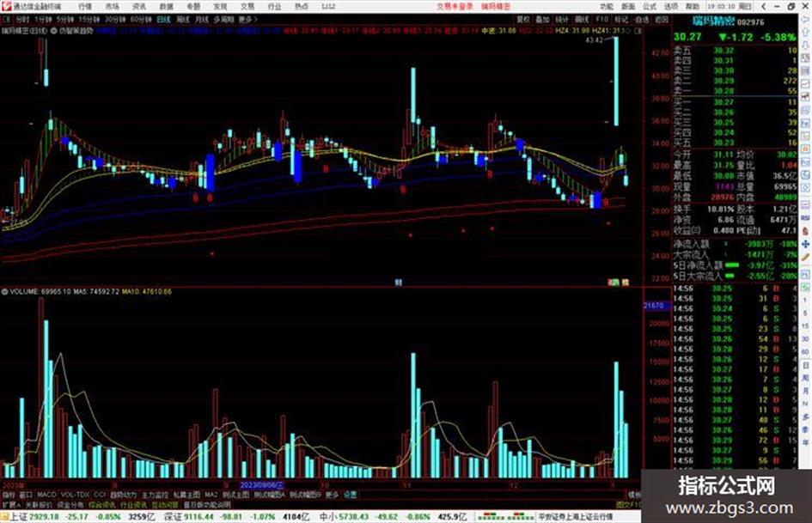Select the 月线 period
812x523 pixels.
201,20
